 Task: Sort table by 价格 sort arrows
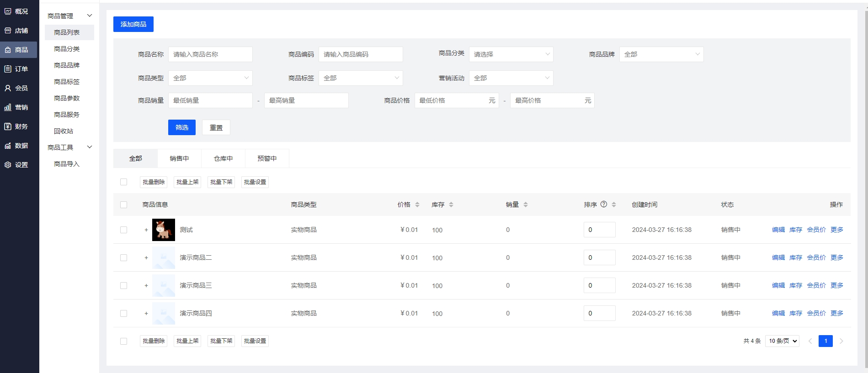coord(417,205)
